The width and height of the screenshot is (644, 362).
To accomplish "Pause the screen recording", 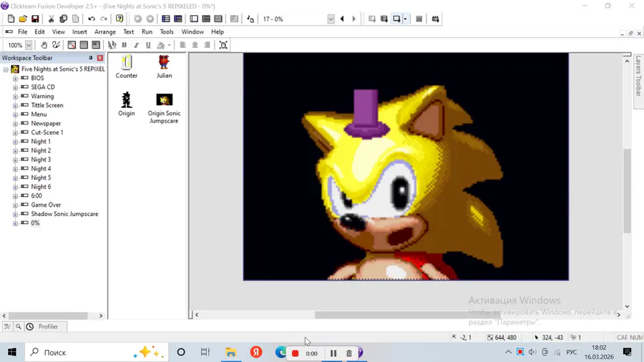I will tap(333, 353).
